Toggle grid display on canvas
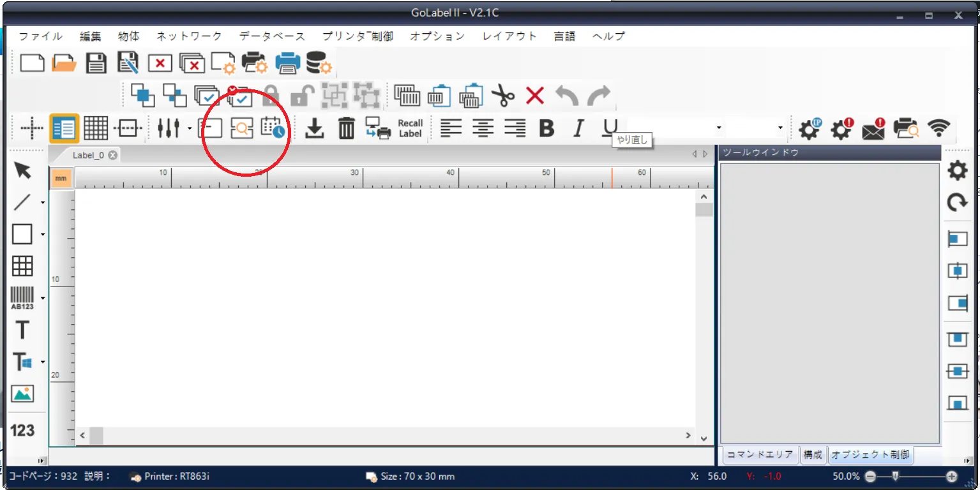 coord(96,129)
